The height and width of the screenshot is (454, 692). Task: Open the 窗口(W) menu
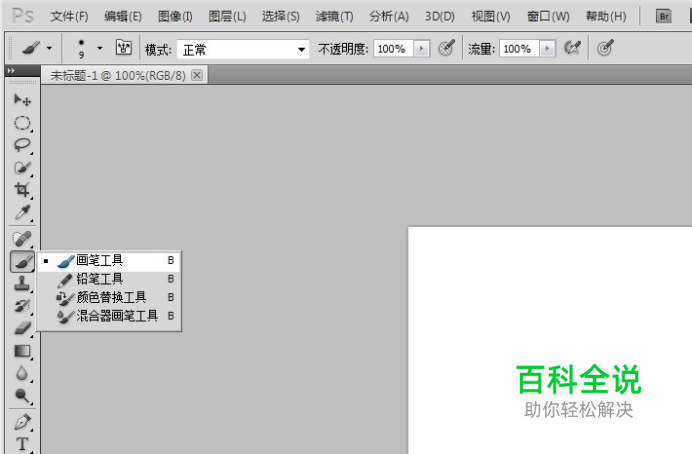pos(548,17)
